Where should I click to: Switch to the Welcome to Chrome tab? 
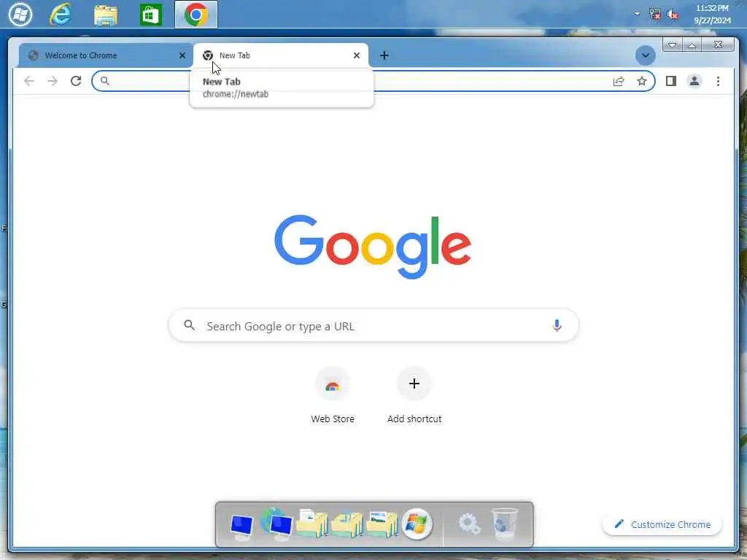coord(106,55)
